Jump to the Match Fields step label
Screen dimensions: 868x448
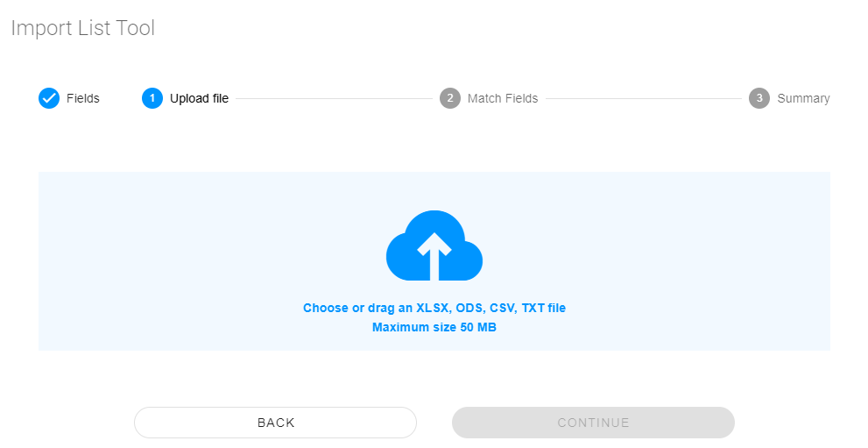click(x=503, y=98)
